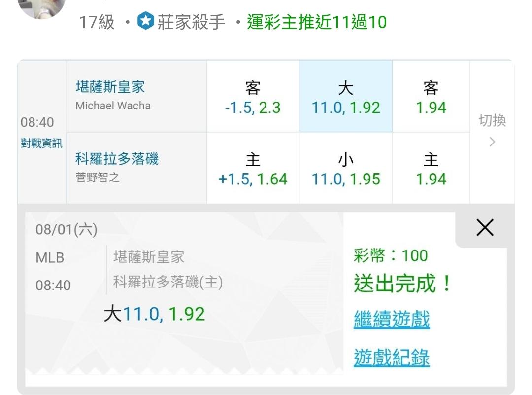Select 主 +1.5, 1.64 spread option
The width and height of the screenshot is (532, 395).
(x=253, y=168)
